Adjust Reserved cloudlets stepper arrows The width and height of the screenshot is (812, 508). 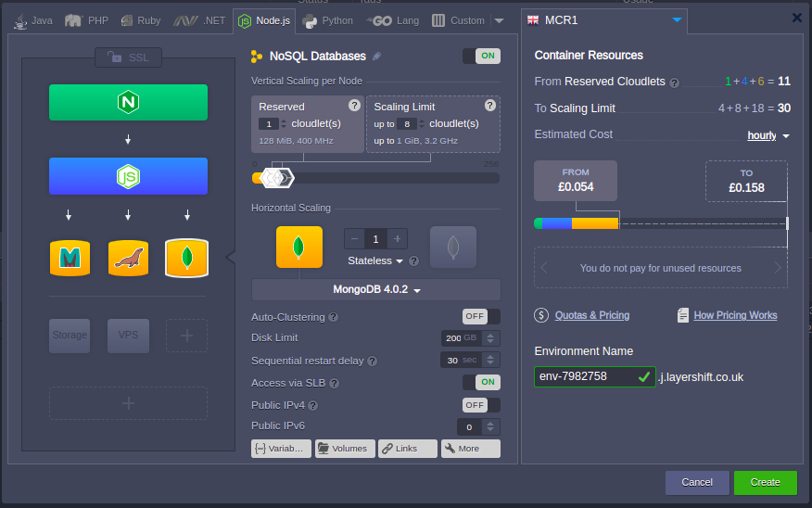tap(284, 124)
